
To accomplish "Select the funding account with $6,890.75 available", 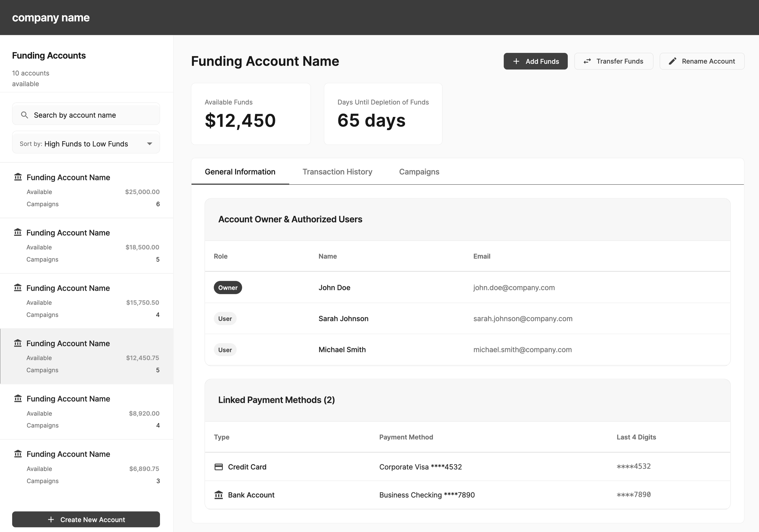I will point(86,467).
